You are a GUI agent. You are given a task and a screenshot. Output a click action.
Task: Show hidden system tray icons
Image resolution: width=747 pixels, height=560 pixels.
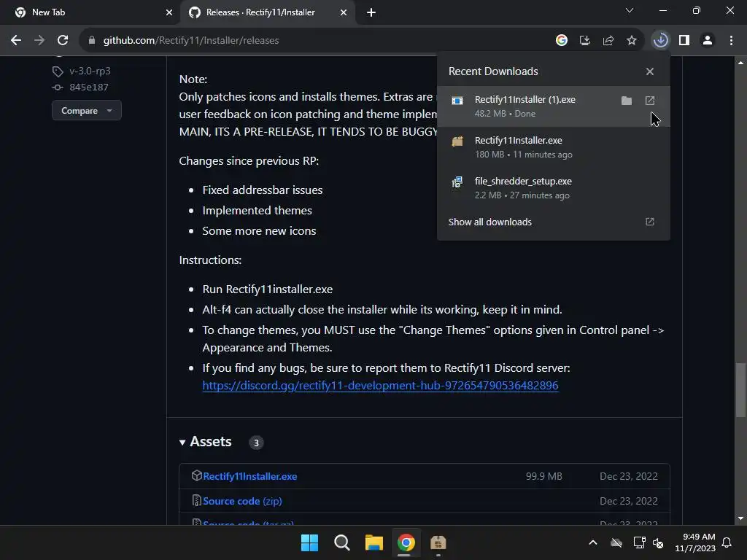(592, 542)
